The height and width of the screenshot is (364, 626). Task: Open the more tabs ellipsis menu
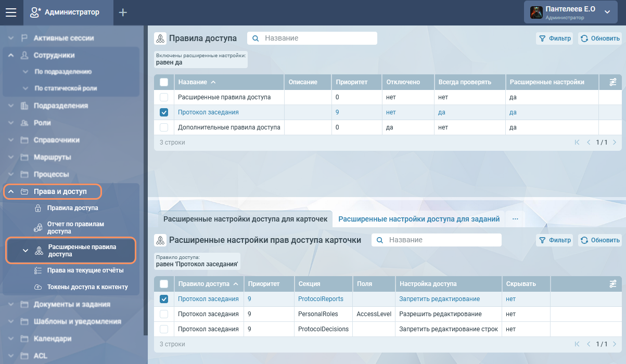coord(515,219)
